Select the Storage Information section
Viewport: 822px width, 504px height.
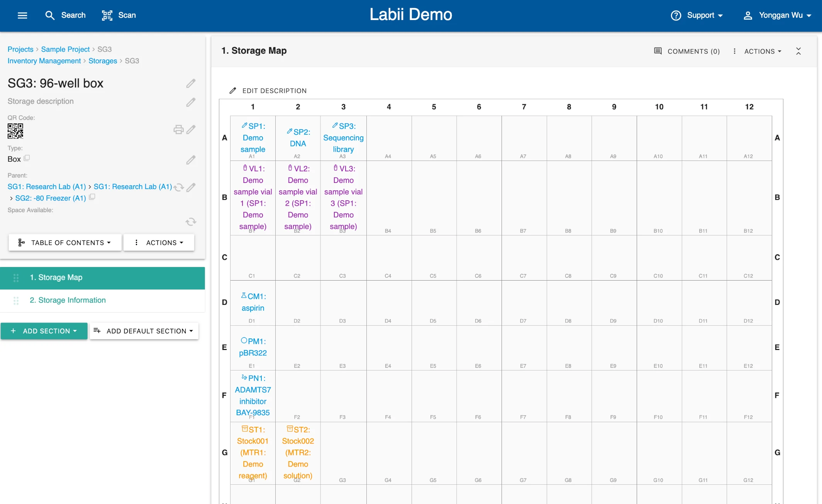pos(68,300)
